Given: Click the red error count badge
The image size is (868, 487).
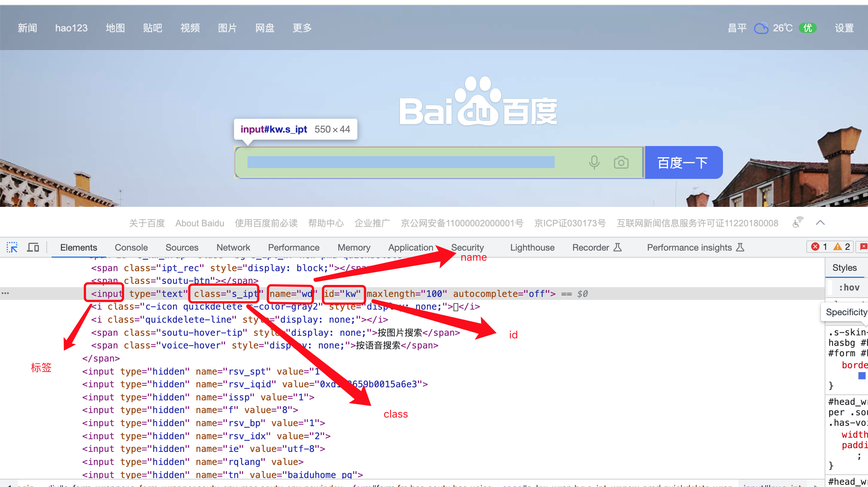Looking at the screenshot, I should pos(815,247).
